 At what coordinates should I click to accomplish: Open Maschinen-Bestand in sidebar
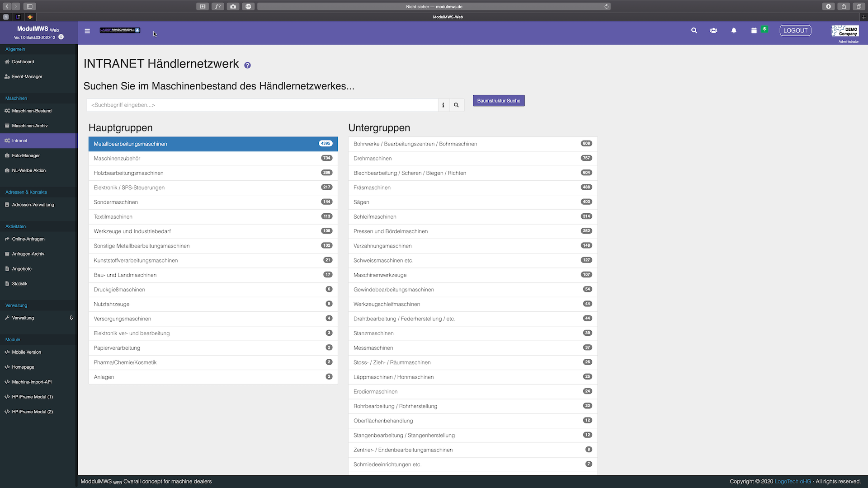pos(32,111)
